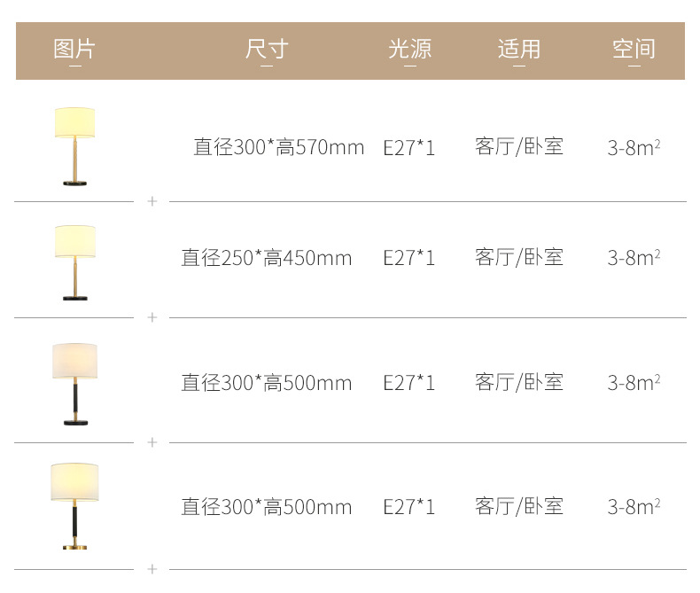Click the plus icon below the bottom row
The width and height of the screenshot is (700, 593).
coord(152,569)
